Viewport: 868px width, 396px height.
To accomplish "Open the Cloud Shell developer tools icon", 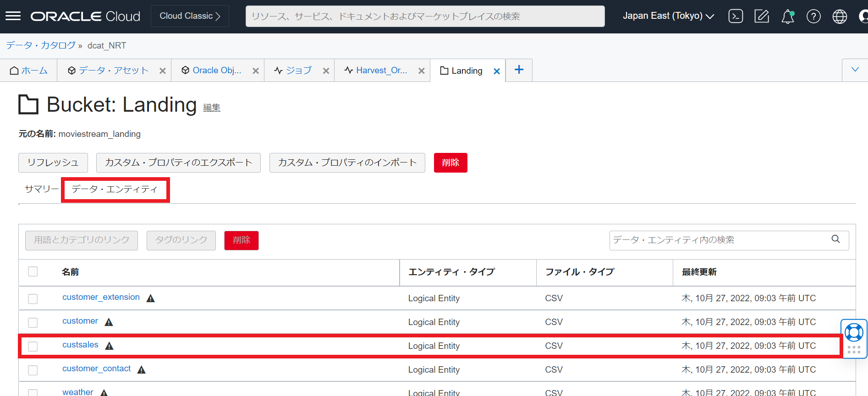I will tap(736, 16).
